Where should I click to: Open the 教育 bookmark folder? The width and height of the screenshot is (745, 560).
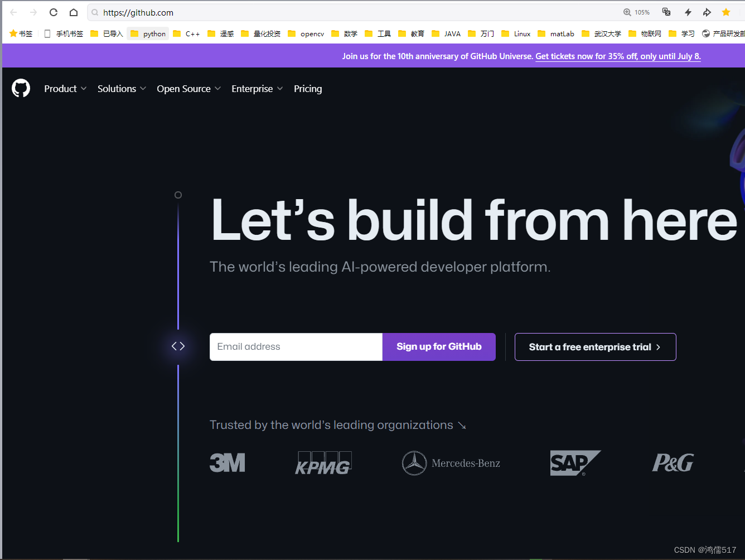411,33
